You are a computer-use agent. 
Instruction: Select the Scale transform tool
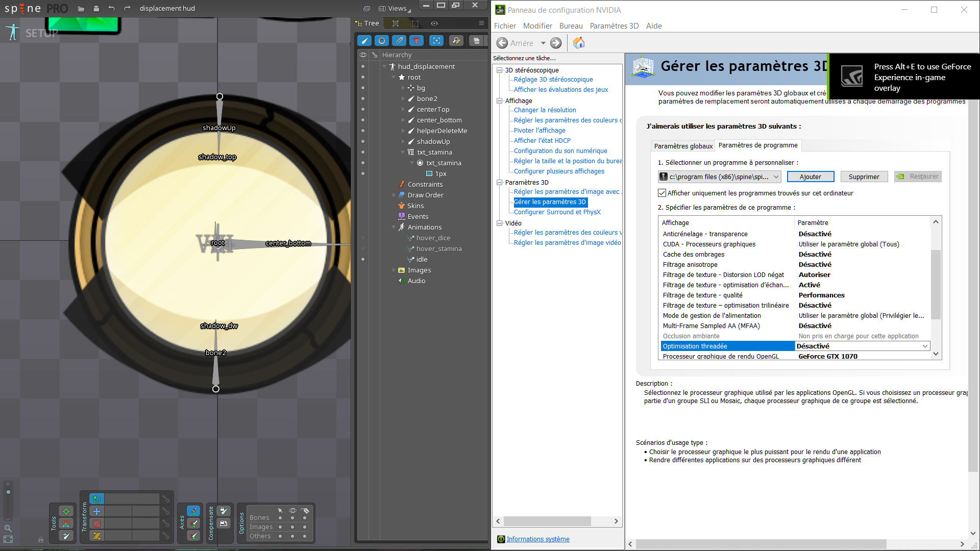[x=96, y=523]
